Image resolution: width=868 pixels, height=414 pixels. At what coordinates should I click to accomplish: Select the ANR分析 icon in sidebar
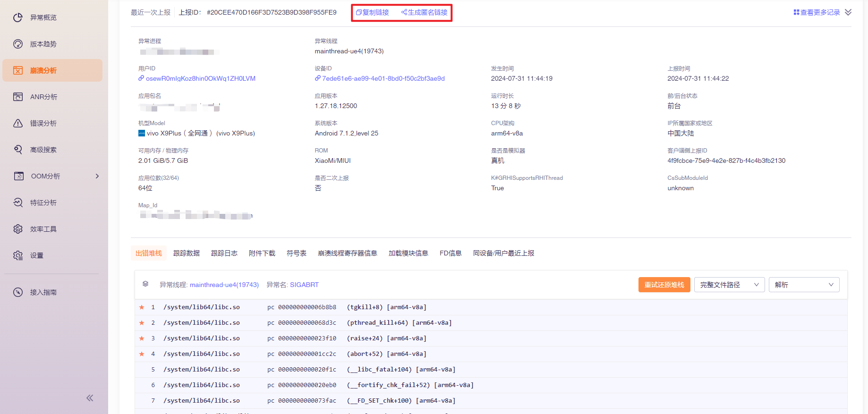(x=18, y=97)
